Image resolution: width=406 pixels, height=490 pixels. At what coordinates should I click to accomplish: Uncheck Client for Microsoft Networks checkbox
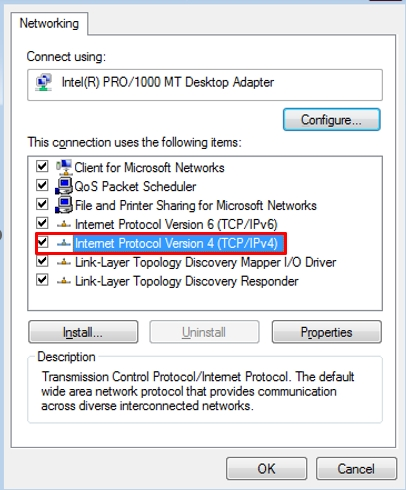(x=42, y=166)
